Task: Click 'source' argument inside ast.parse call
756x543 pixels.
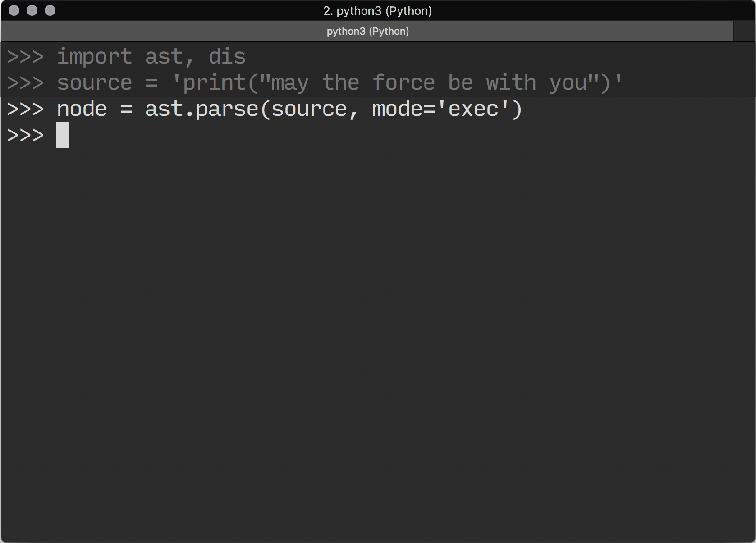Action: [x=309, y=109]
